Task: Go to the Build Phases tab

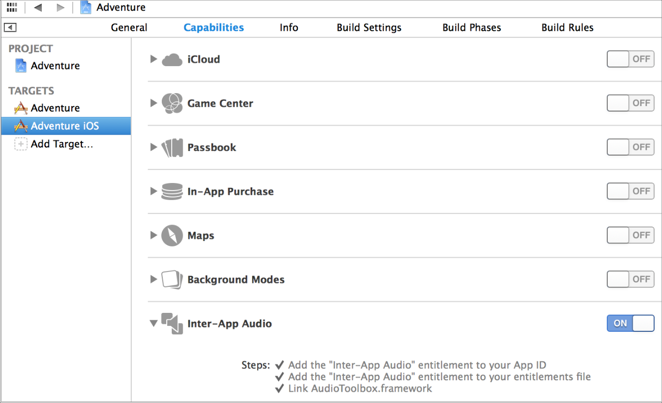Action: click(x=472, y=27)
